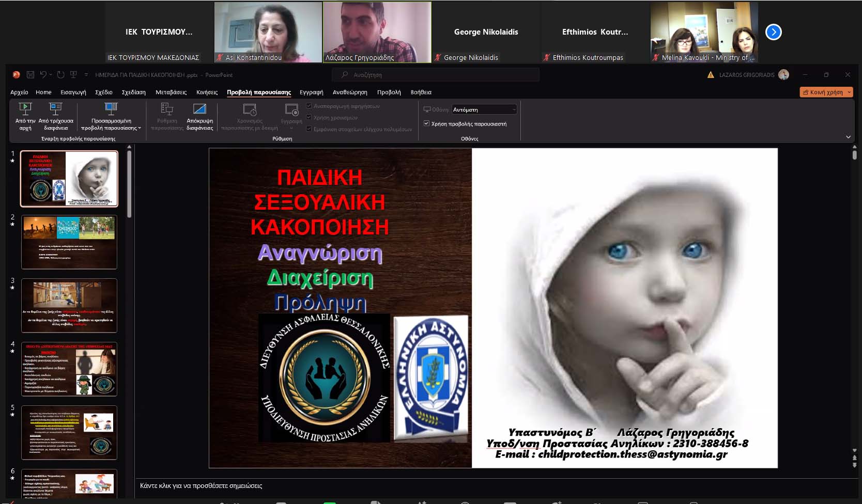Click animation star under slide 3 number
Image resolution: width=862 pixels, height=504 pixels.
[x=12, y=288]
